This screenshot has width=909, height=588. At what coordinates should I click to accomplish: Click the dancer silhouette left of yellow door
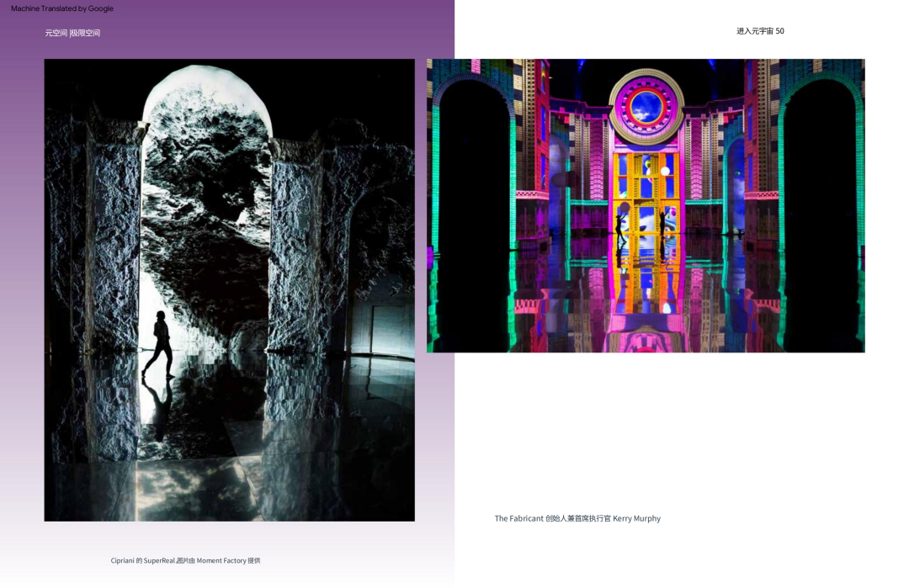coord(621,220)
